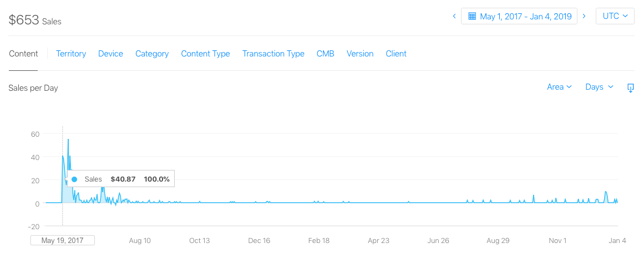Image resolution: width=644 pixels, height=253 pixels.
Task: Switch to the Transaction Type tab
Action: pyautogui.click(x=273, y=54)
